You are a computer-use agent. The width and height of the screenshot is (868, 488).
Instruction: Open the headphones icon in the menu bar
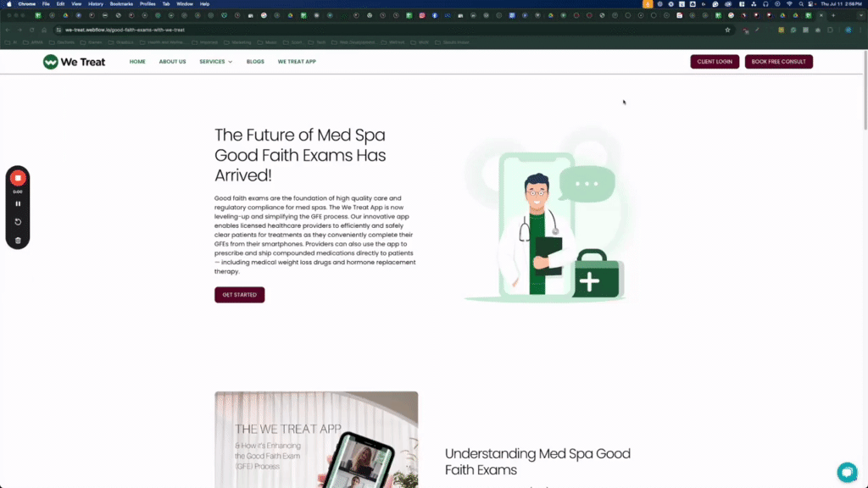[765, 4]
